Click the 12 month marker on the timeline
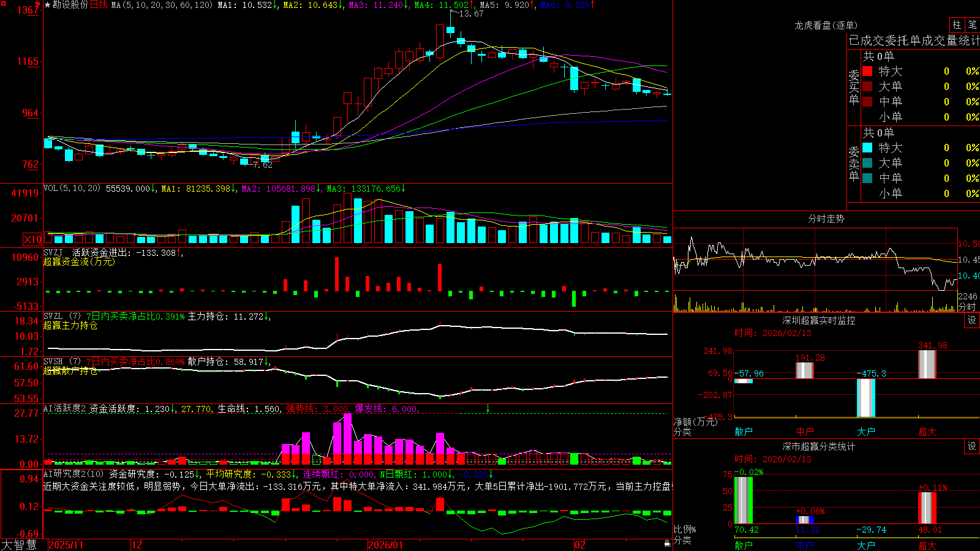 [137, 545]
